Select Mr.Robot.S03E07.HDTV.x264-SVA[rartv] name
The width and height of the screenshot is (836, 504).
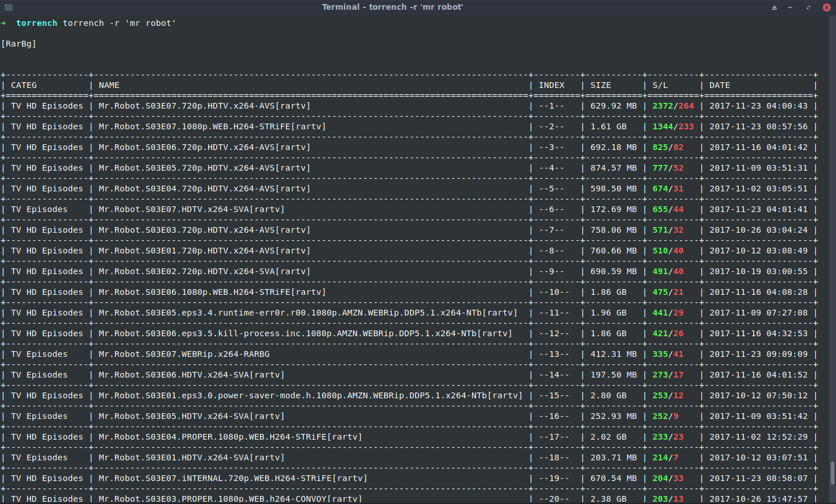(191, 209)
